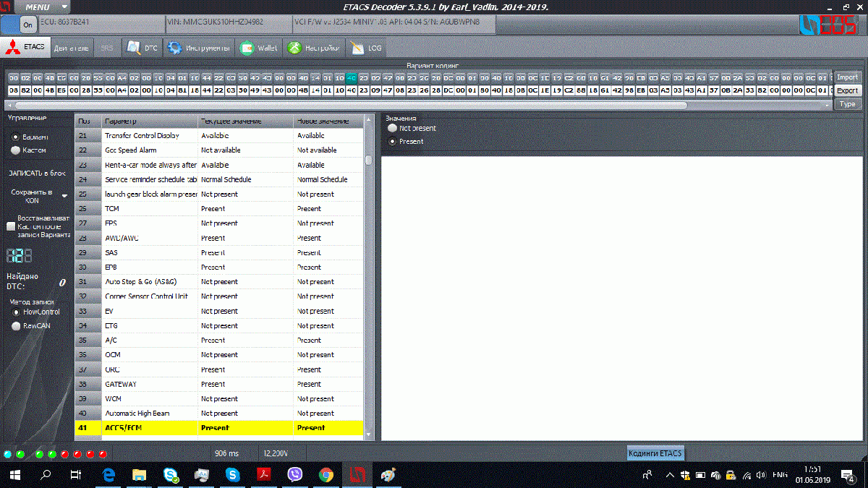Launch Microsoft Edge from taskbar
The image size is (868, 488).
point(109,475)
